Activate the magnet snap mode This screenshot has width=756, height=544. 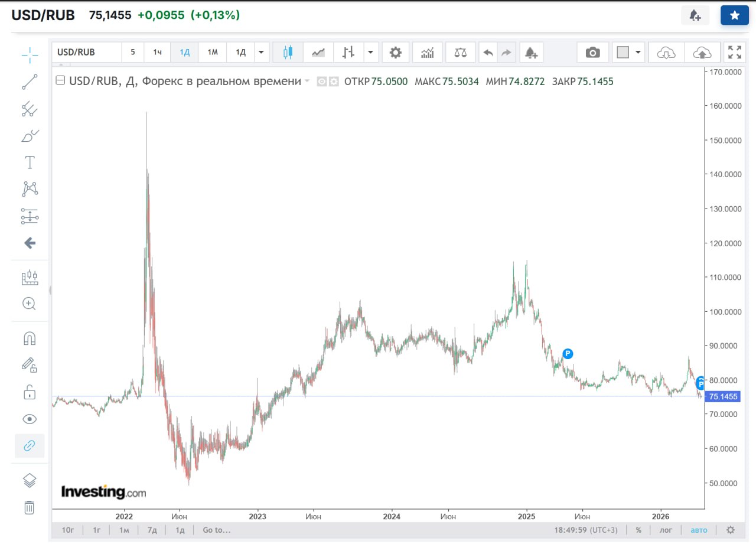click(30, 338)
